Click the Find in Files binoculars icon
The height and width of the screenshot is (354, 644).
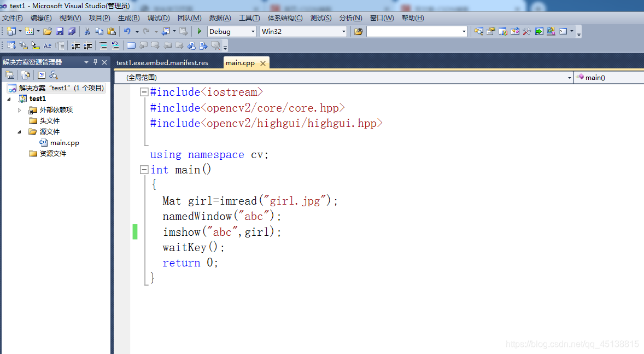(358, 31)
